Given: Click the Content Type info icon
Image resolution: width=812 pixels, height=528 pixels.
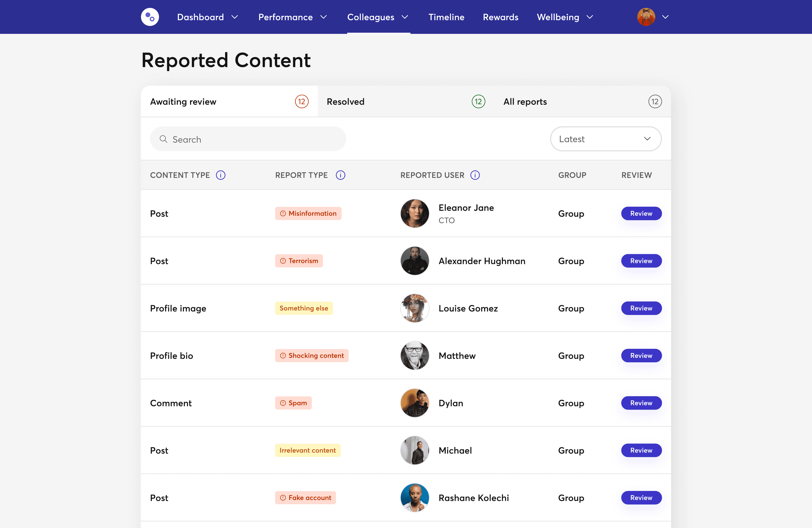Looking at the screenshot, I should tap(221, 175).
